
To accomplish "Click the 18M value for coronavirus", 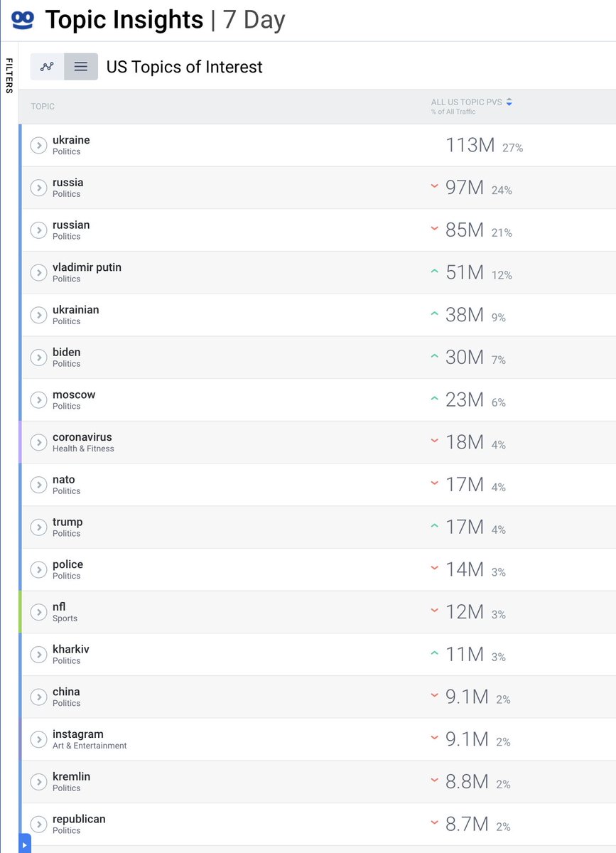I will click(465, 442).
